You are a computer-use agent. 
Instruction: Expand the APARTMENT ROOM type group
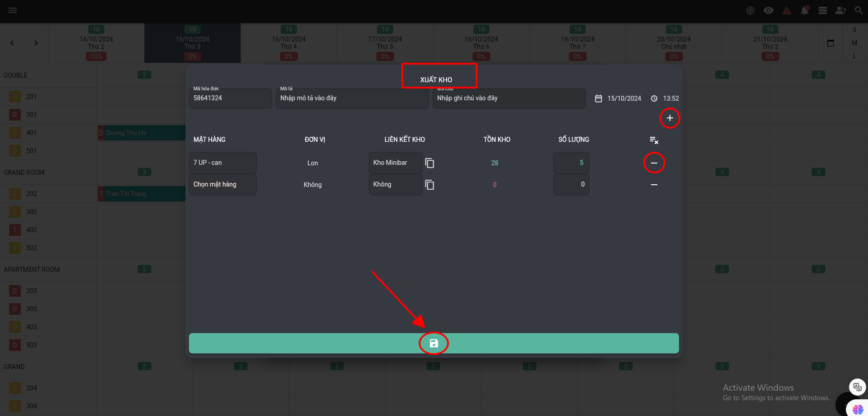point(32,270)
